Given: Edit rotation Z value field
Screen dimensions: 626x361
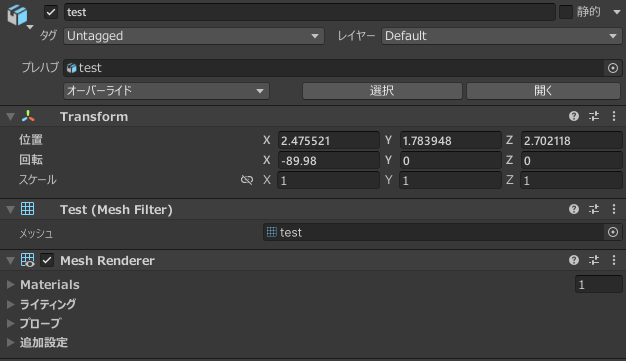Looking at the screenshot, I should (571, 161).
